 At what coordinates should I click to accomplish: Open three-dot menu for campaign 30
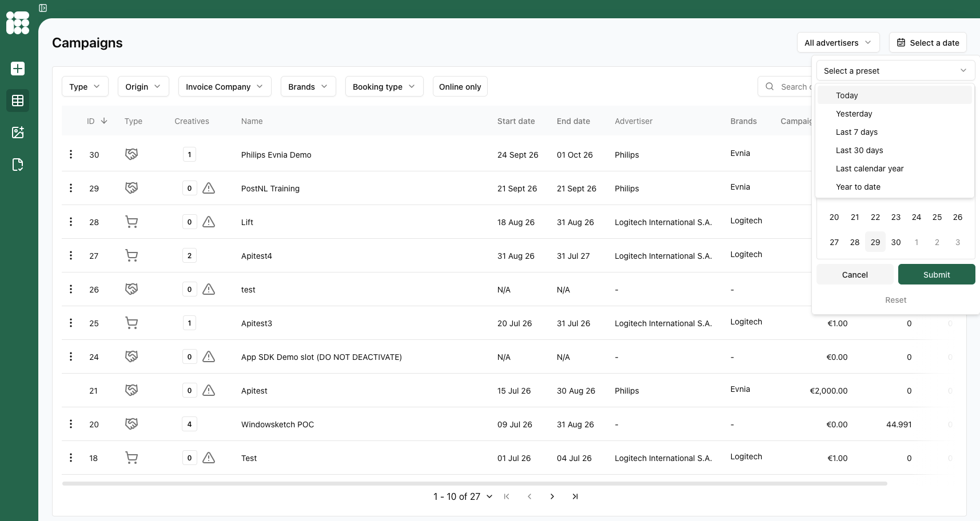(x=71, y=154)
